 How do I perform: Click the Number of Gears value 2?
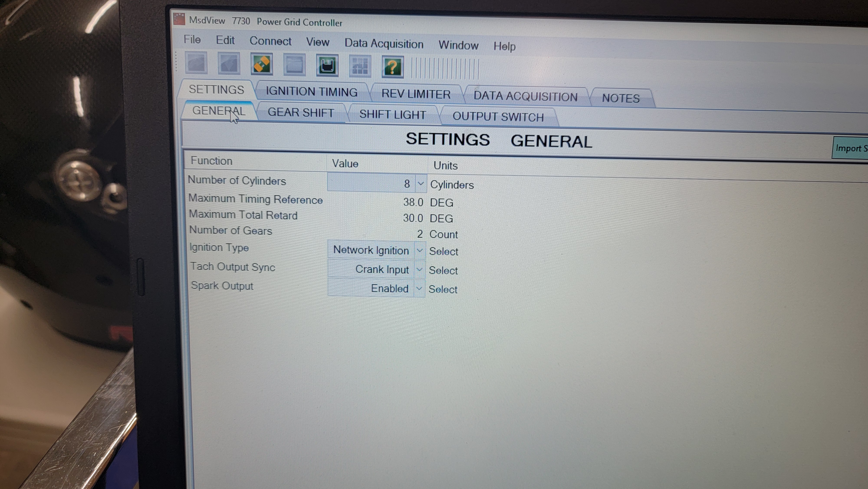point(420,234)
